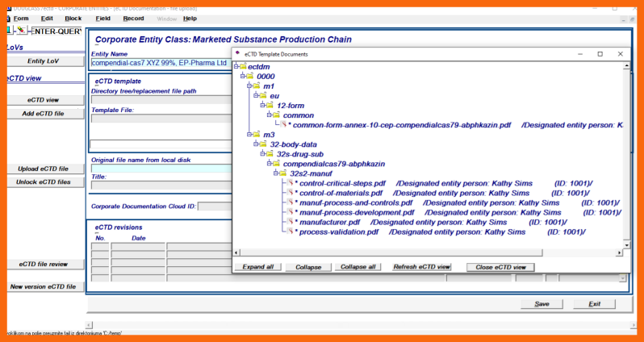This screenshot has height=342, width=644.
Task: Click Upload eCTD file button
Action: pos(43,169)
